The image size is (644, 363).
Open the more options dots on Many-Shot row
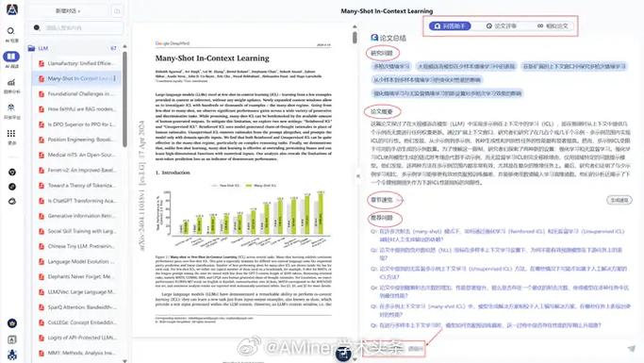115,78
